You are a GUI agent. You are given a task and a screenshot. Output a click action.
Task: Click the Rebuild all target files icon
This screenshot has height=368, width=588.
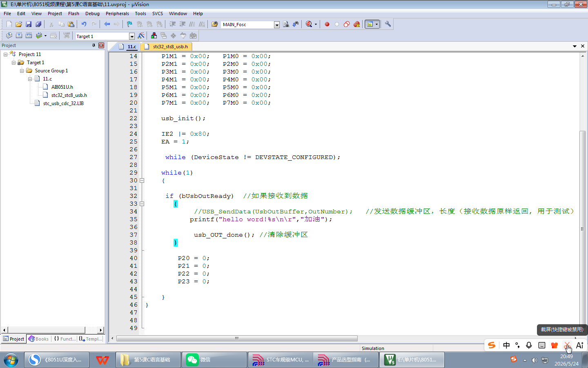[29, 36]
